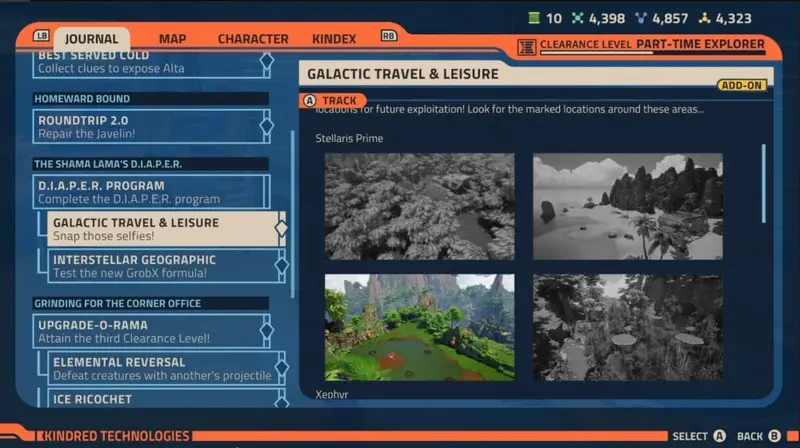Click the quest details vertical scrollbar
The image size is (800, 448).
[764, 184]
